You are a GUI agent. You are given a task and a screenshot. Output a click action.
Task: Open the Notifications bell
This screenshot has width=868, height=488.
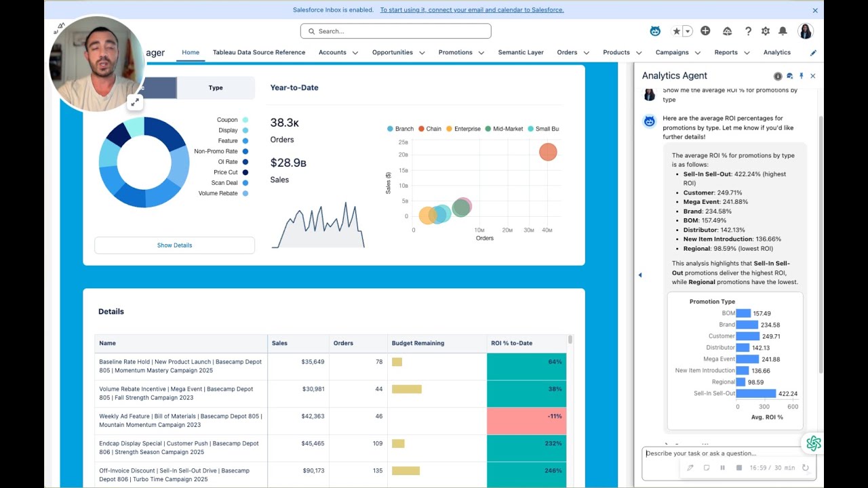pyautogui.click(x=783, y=31)
